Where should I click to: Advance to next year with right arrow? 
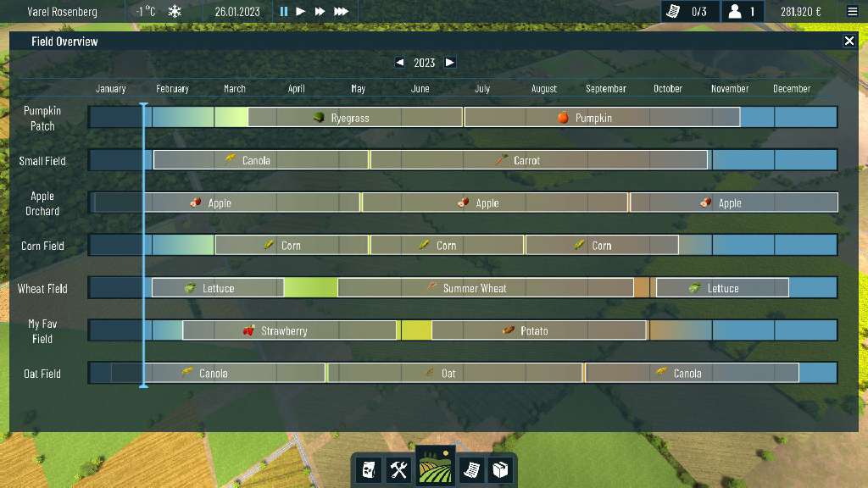[450, 63]
